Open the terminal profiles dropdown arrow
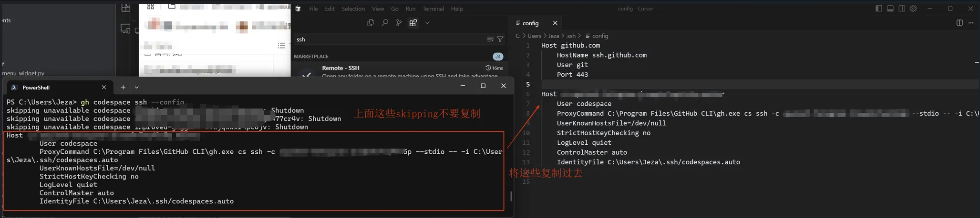 click(x=137, y=88)
